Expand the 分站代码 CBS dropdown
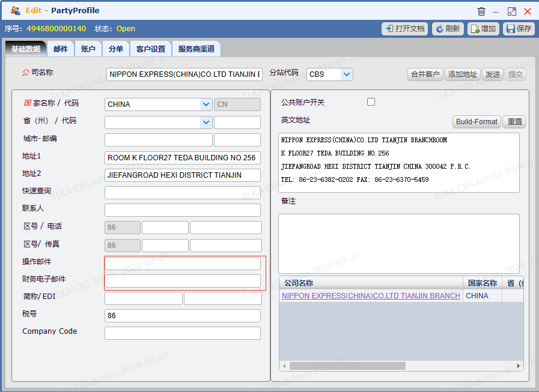539x392 pixels. click(347, 74)
